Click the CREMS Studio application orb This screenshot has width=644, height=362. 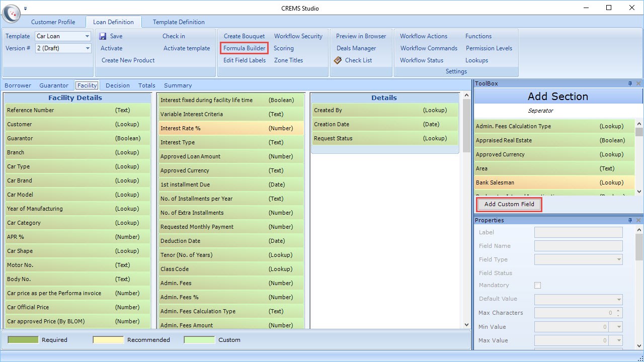pos(12,14)
